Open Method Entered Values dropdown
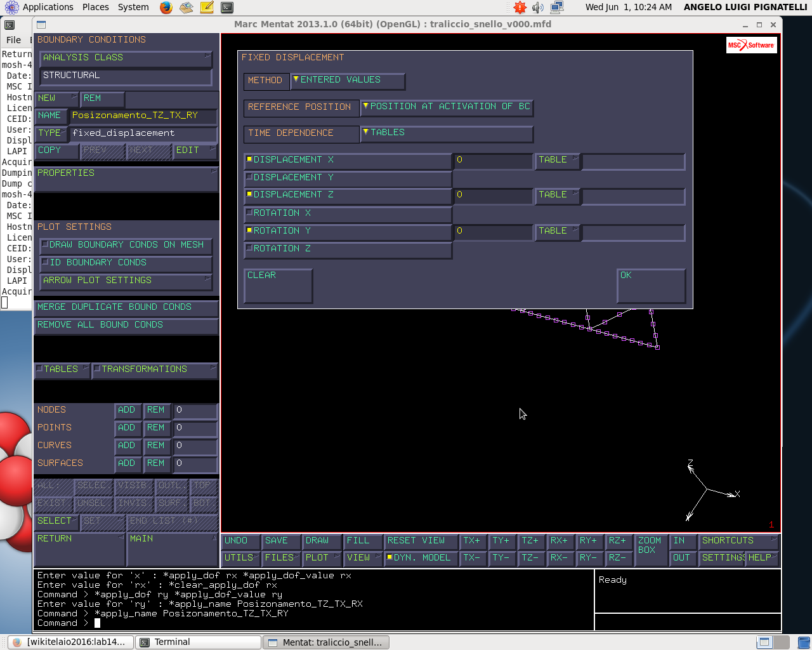Image resolution: width=812 pixels, height=650 pixels. [x=348, y=81]
